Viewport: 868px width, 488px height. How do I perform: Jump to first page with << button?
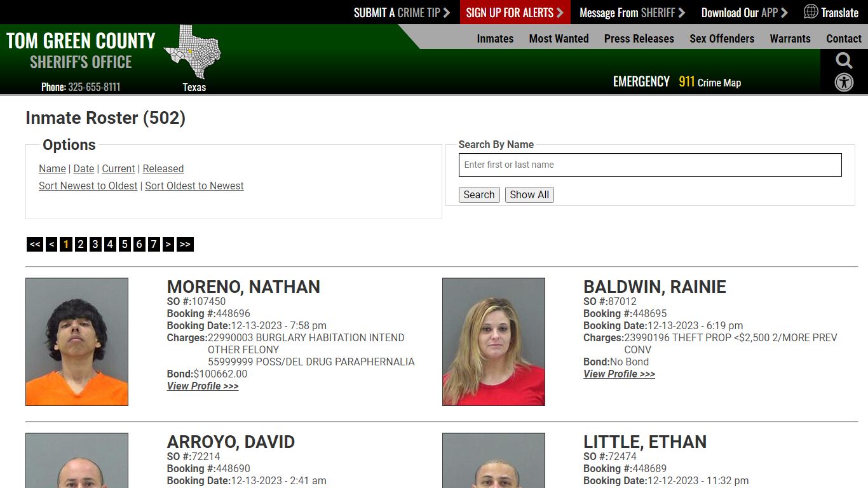pyautogui.click(x=35, y=244)
